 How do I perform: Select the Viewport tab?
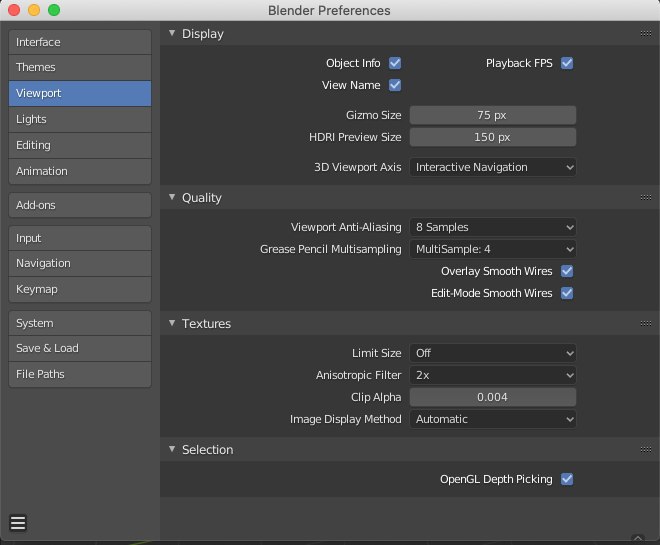pyautogui.click(x=80, y=93)
